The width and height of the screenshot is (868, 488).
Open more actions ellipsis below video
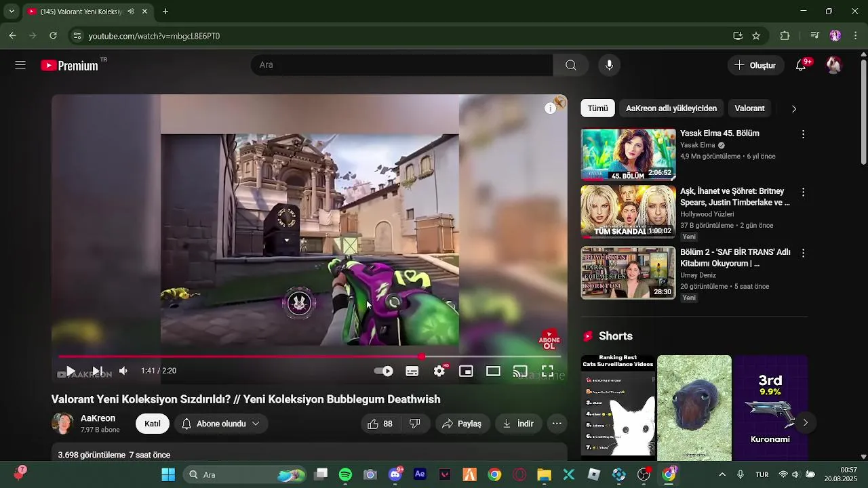[557, 424]
